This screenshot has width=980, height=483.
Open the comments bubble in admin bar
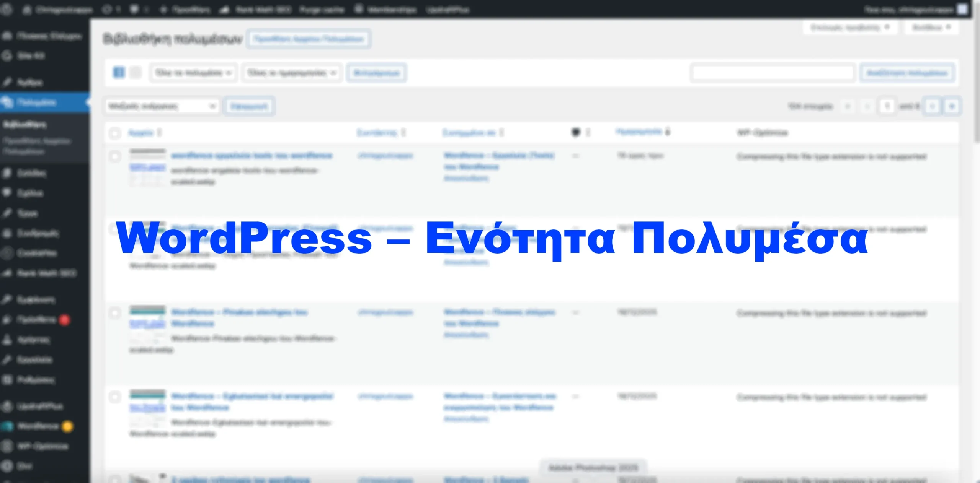[x=134, y=9]
